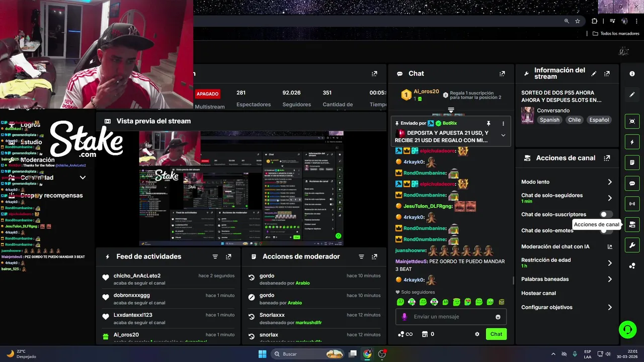Open Todos los marcadores bookmarks folder
644x362 pixels.
point(616,34)
